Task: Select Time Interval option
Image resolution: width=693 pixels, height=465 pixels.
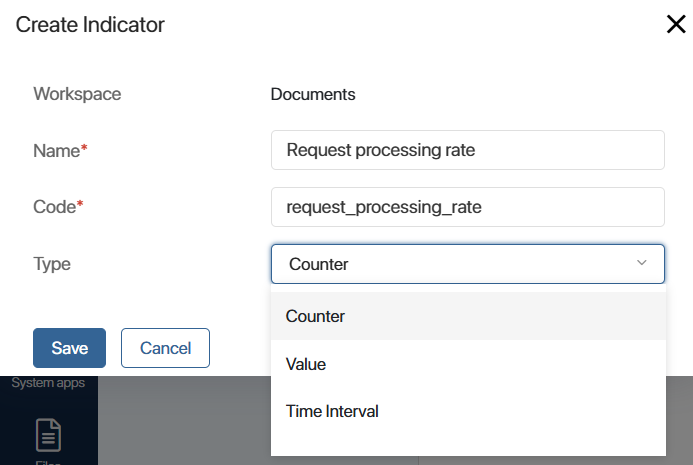Action: coord(468,412)
